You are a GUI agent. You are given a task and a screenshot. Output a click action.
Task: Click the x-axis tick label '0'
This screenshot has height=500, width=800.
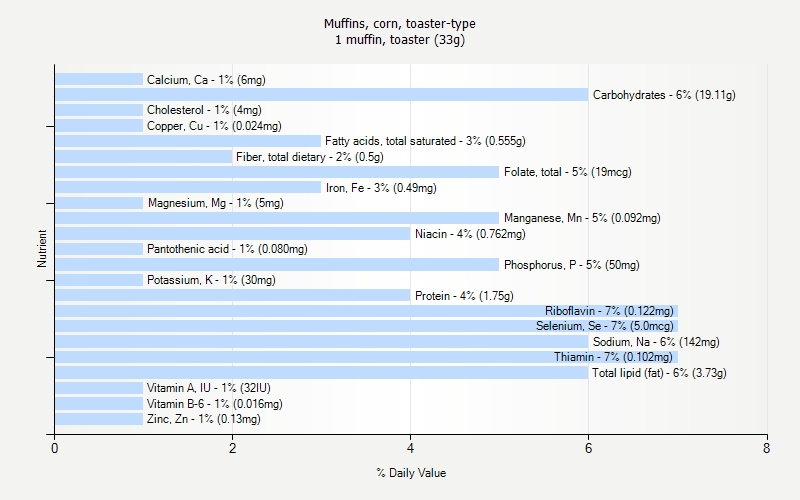55,448
